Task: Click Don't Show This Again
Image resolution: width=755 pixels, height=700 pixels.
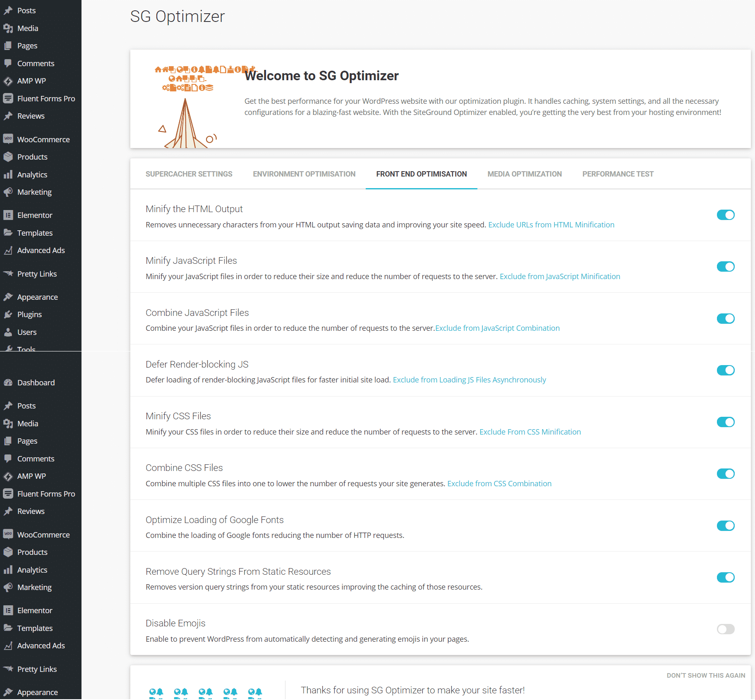Action: [x=706, y=675]
